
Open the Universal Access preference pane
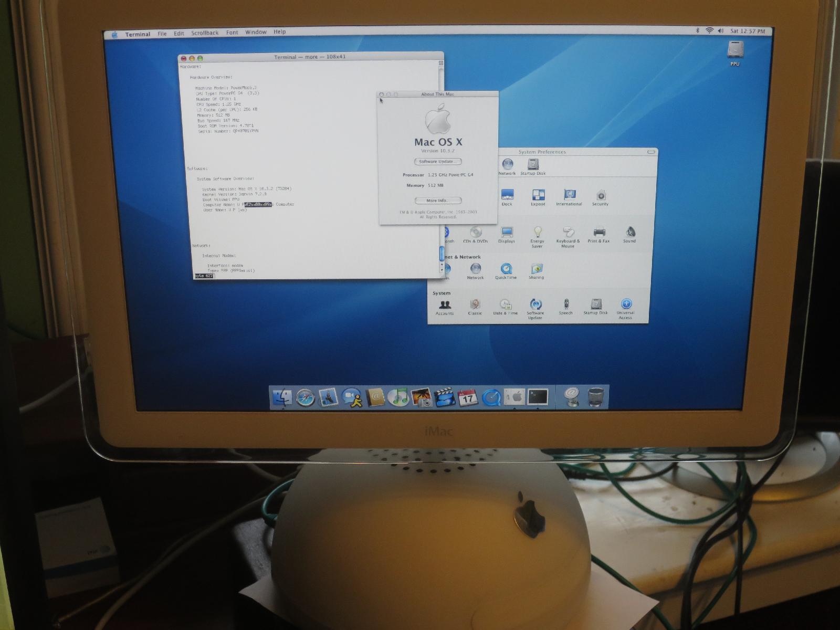[625, 309]
